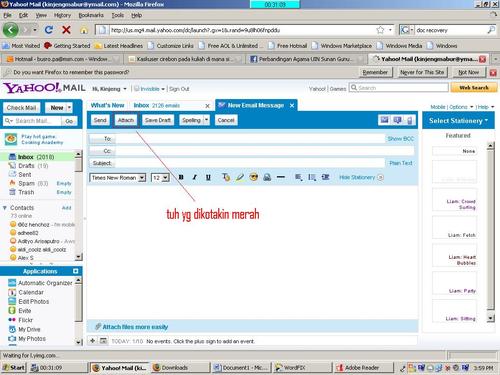Open calendar icon next to TODAY

[x=103, y=341]
